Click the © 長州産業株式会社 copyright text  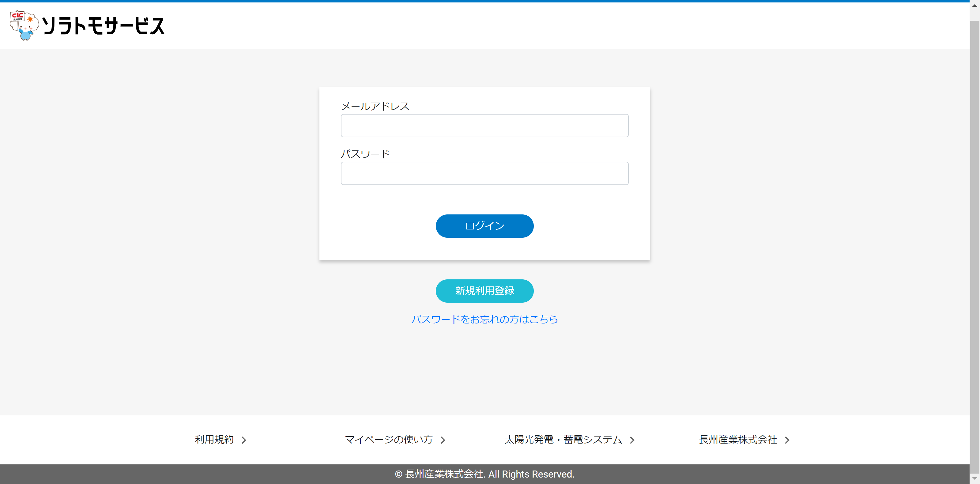484,474
